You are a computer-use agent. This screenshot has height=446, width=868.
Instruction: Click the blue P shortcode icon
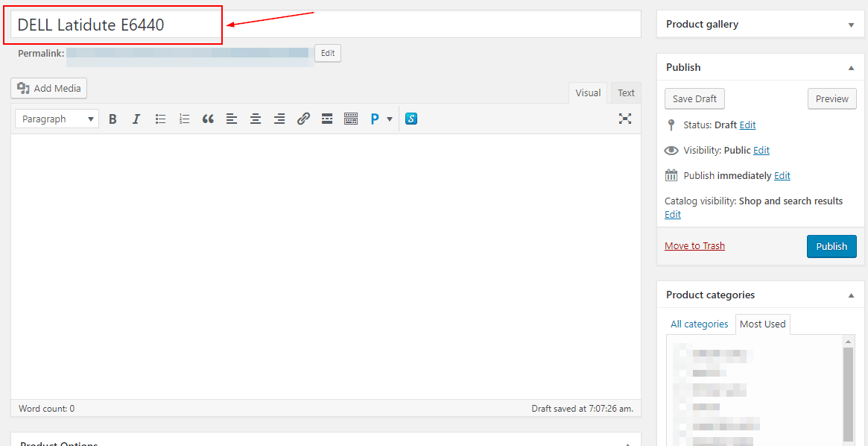375,119
